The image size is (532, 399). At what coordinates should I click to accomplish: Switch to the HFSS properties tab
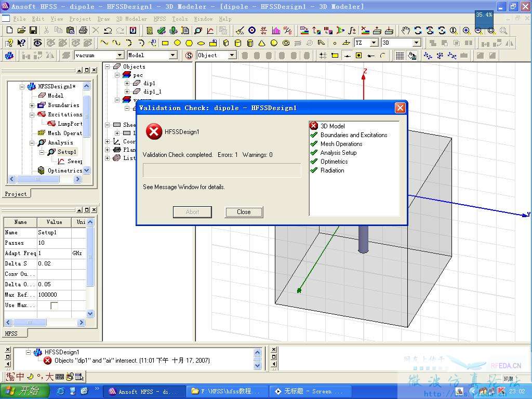(11, 334)
